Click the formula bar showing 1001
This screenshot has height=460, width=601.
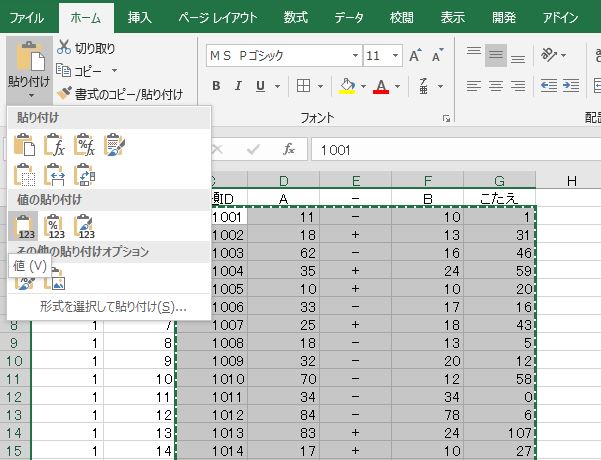456,150
